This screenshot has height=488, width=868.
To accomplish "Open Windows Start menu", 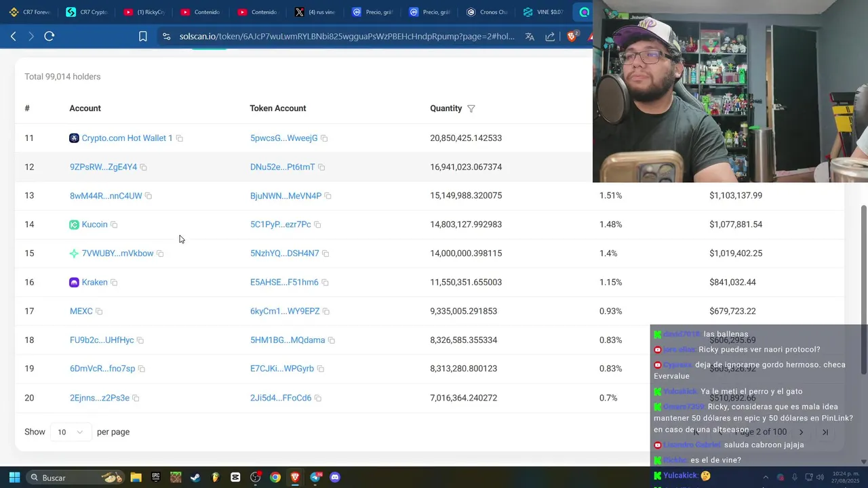I will pyautogui.click(x=14, y=477).
